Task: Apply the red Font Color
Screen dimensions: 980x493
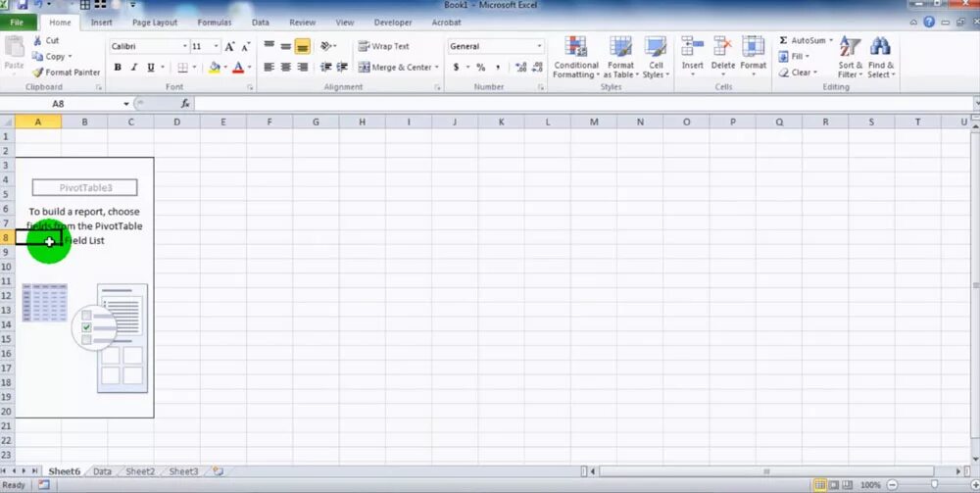Action: tap(237, 67)
